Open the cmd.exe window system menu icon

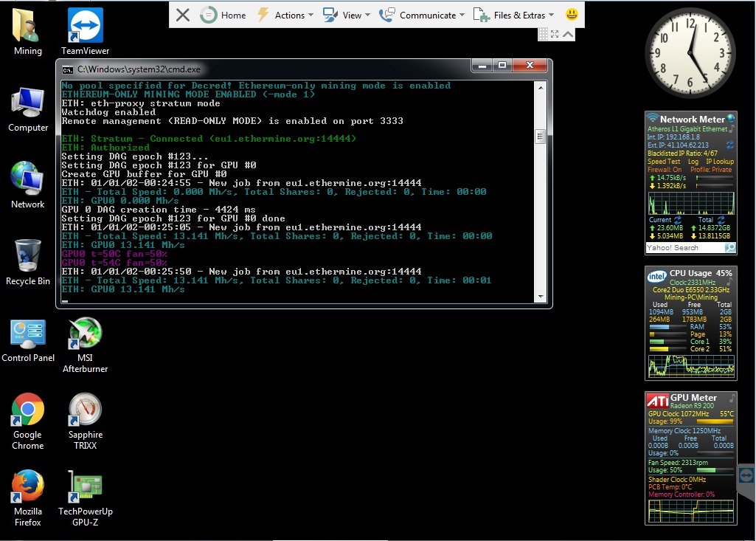coord(68,70)
